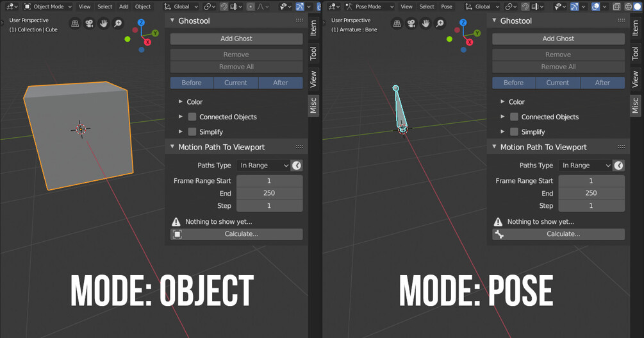Open viewport visibility eye menu in Object Mode header
Screen dimensions: 644x338
(285, 6)
